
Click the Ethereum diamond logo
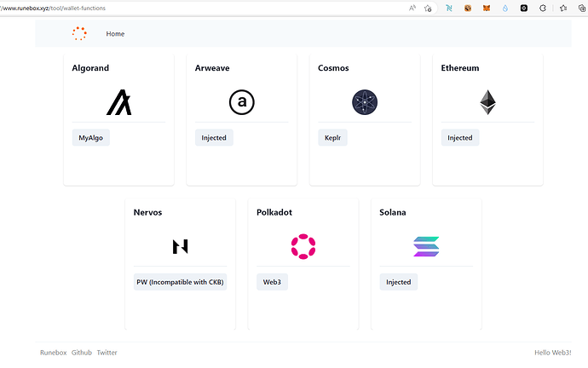[x=488, y=102]
